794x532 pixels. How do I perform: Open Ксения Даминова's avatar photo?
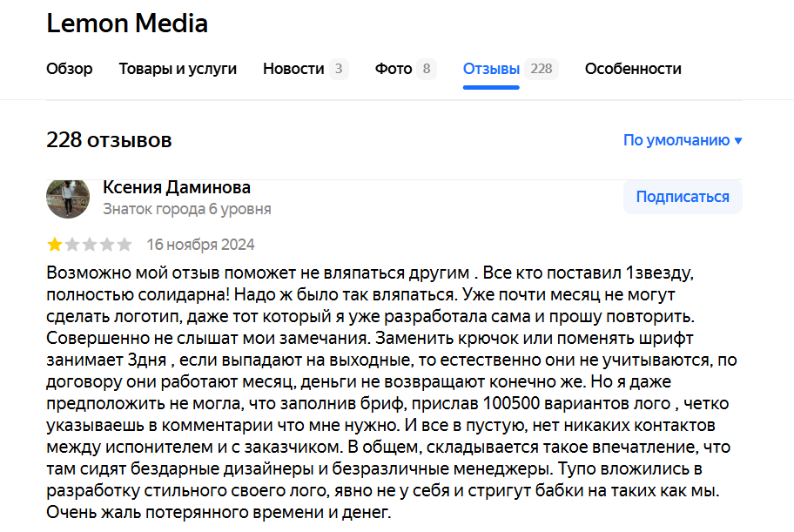pos(68,199)
